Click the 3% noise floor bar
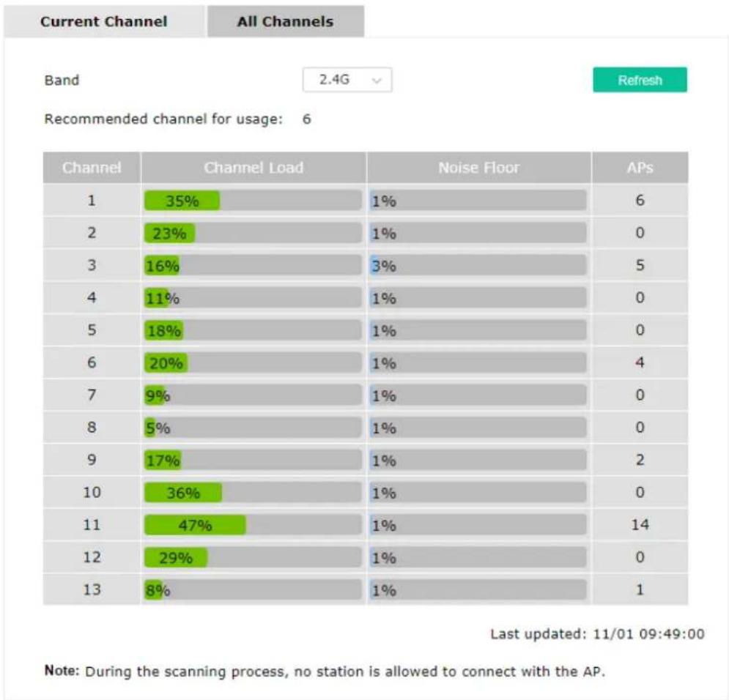 point(478,266)
